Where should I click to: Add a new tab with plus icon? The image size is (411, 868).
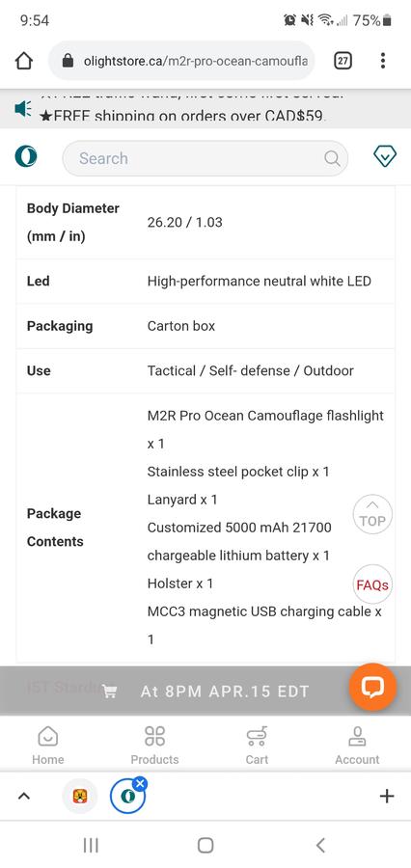(387, 796)
